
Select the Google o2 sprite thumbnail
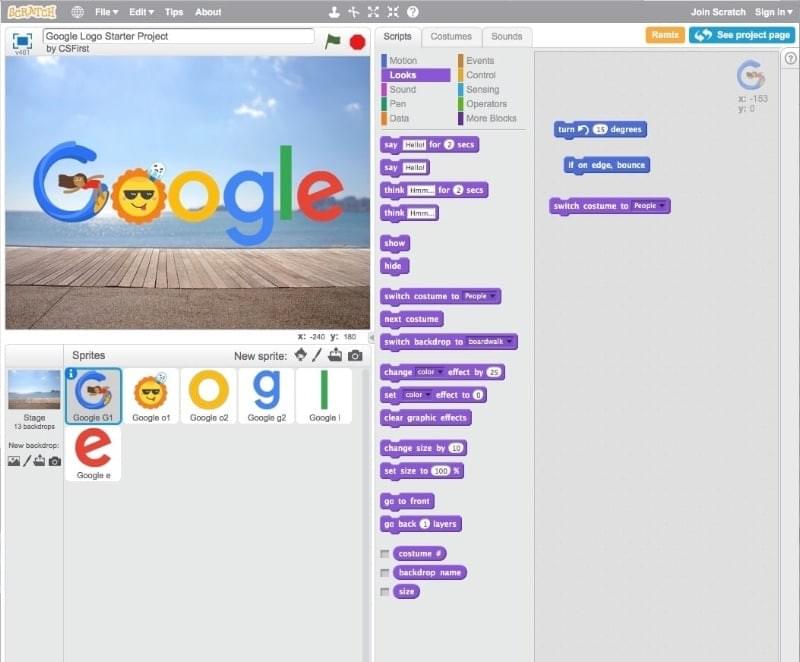209,396
